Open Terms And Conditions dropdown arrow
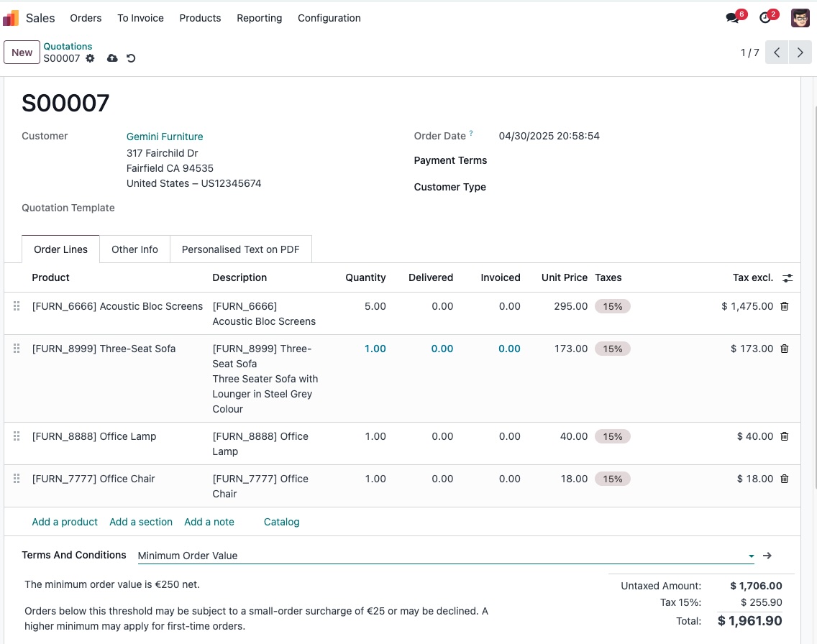The width and height of the screenshot is (817, 644). pyautogui.click(x=751, y=556)
